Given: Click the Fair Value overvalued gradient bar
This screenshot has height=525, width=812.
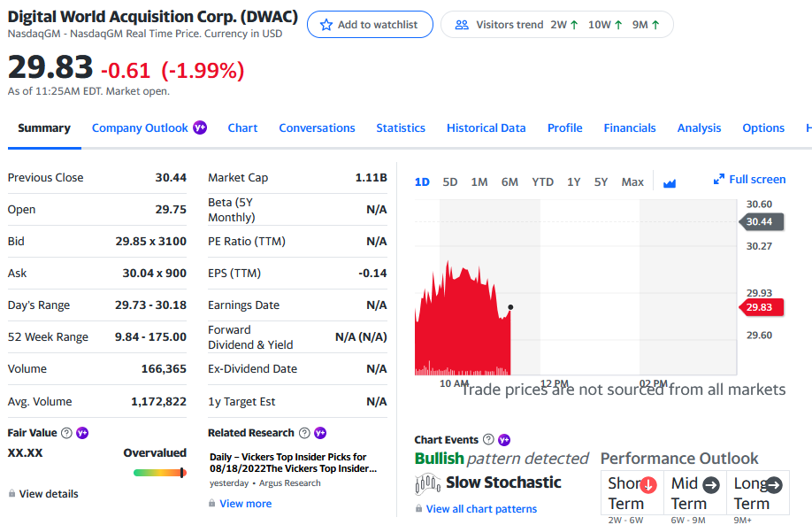Looking at the screenshot, I should coord(159,473).
